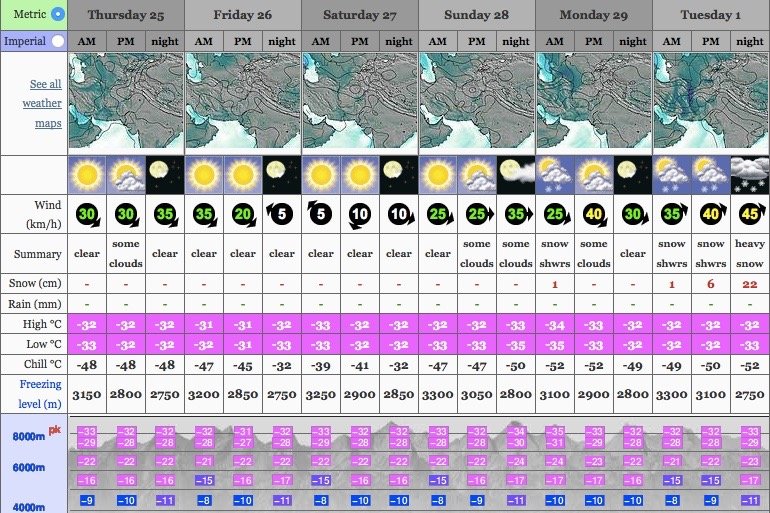Click Thursday AM sunny weather icon
The width and height of the screenshot is (770, 513).
[87, 174]
